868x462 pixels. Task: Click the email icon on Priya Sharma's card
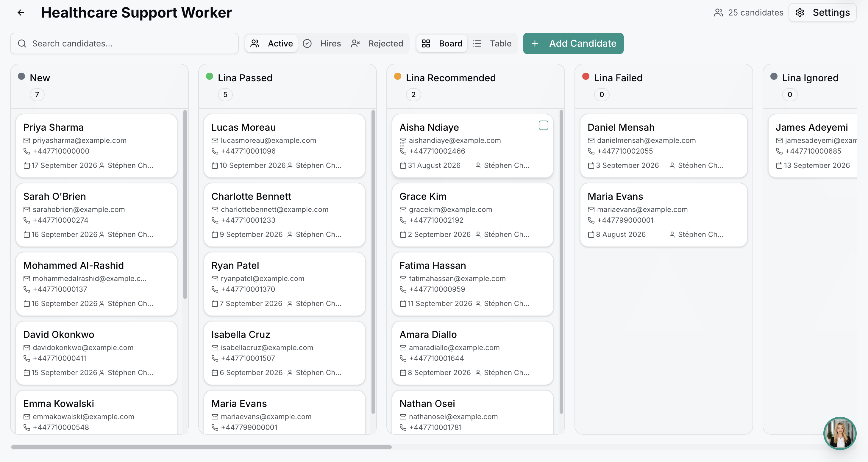click(26, 141)
